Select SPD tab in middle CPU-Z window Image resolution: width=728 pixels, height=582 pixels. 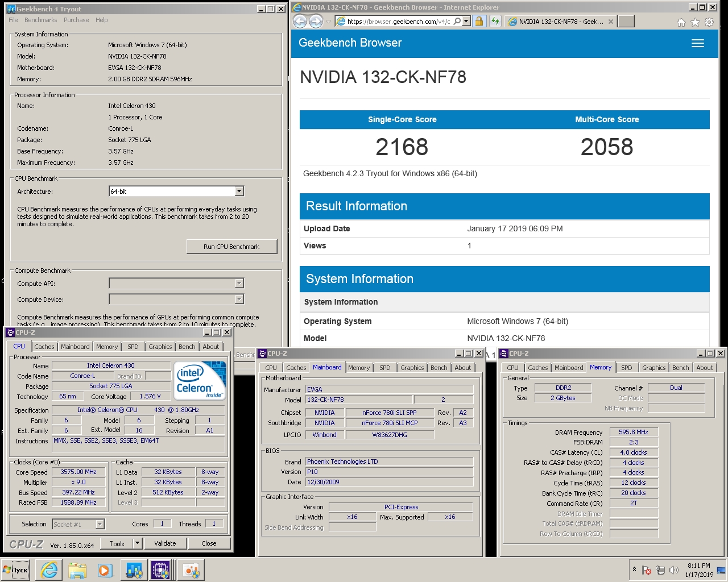(385, 368)
